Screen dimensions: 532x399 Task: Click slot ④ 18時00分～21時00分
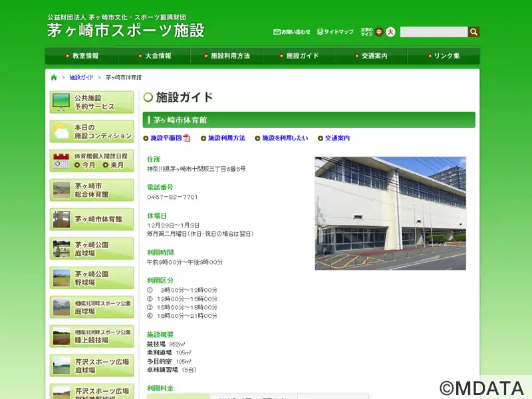pyautogui.click(x=182, y=316)
